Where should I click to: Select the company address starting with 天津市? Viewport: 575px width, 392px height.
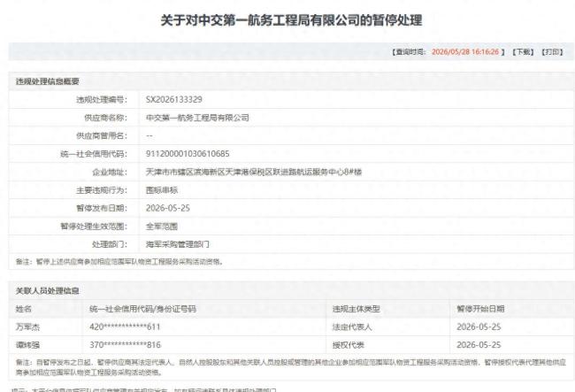[254, 172]
